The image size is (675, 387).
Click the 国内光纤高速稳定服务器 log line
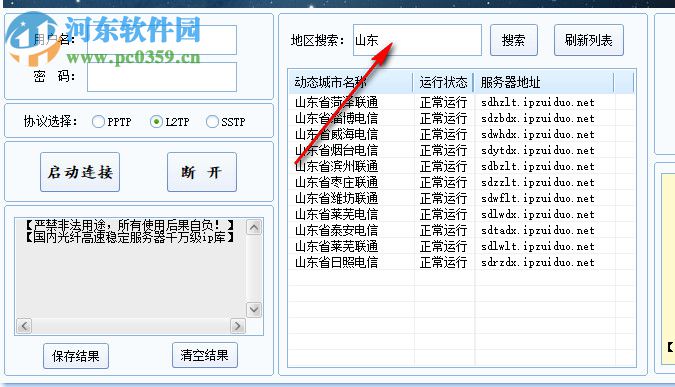[x=129, y=237]
